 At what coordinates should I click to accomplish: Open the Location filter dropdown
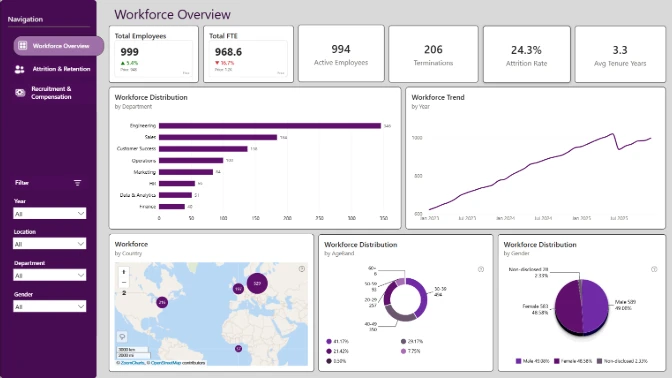coord(50,244)
